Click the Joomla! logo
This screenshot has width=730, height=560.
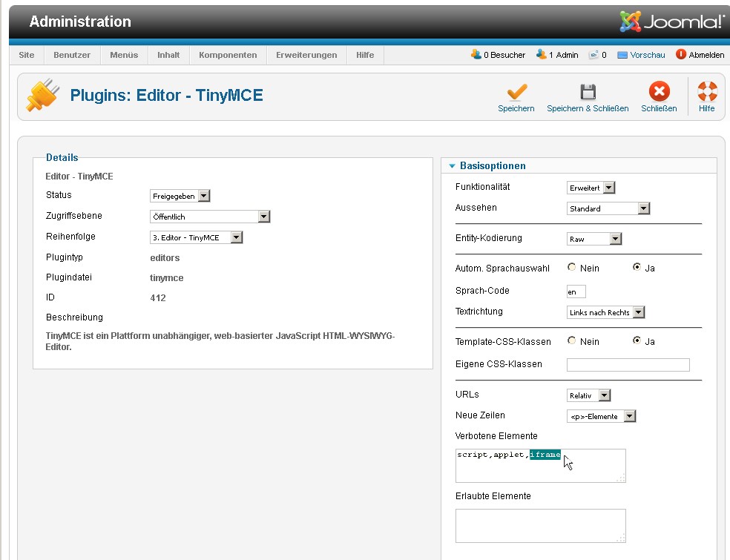(672, 22)
